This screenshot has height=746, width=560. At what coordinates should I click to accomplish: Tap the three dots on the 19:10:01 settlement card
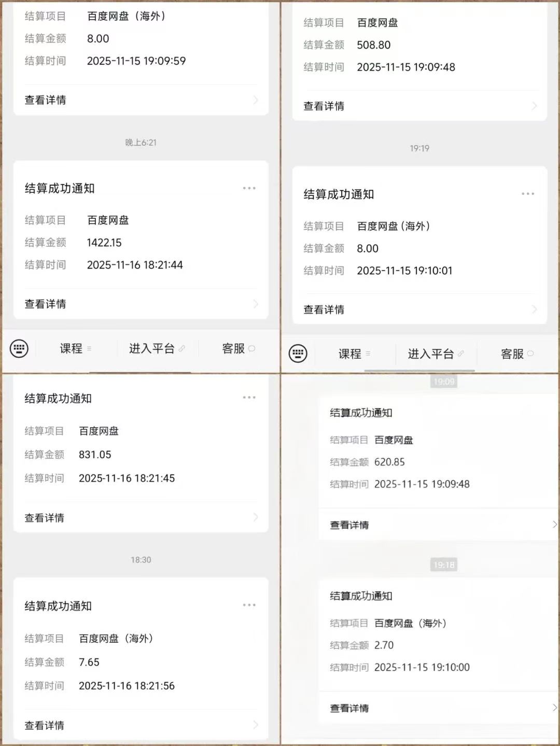[528, 194]
